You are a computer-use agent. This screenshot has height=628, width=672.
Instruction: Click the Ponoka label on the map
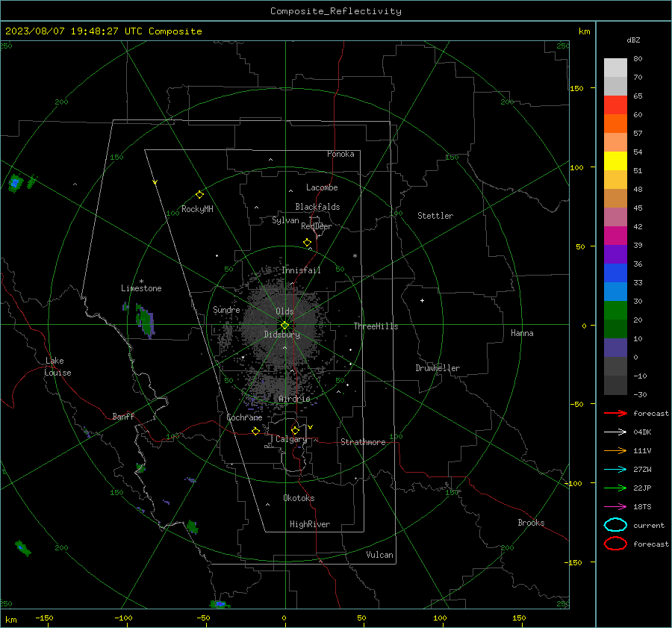(340, 154)
